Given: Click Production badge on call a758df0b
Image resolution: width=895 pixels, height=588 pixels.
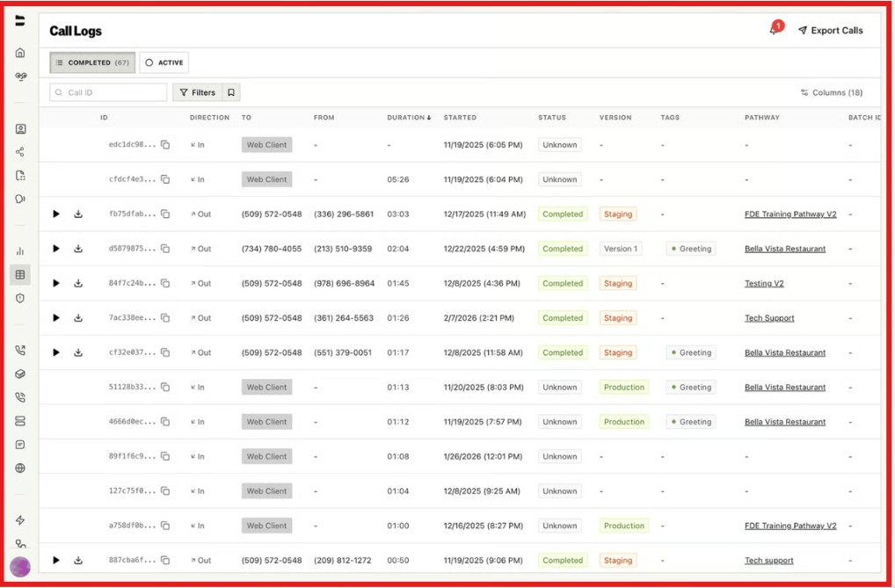Looking at the screenshot, I should point(624,526).
